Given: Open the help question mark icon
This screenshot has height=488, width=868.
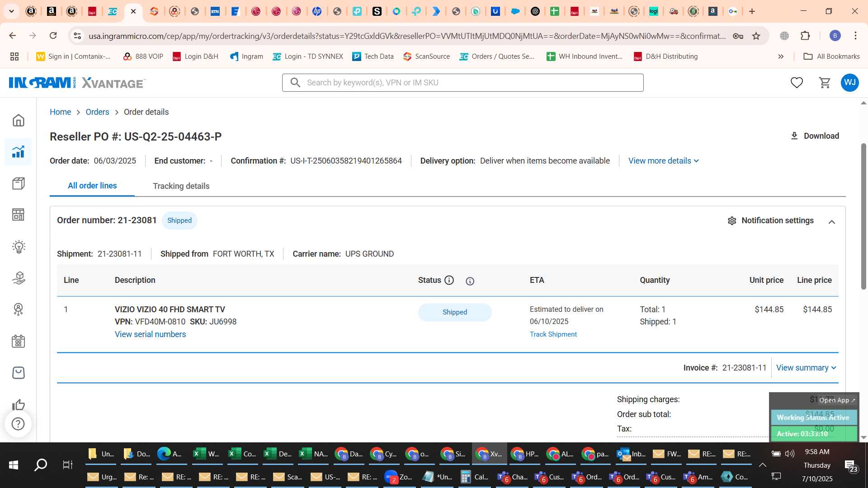Looking at the screenshot, I should (18, 424).
